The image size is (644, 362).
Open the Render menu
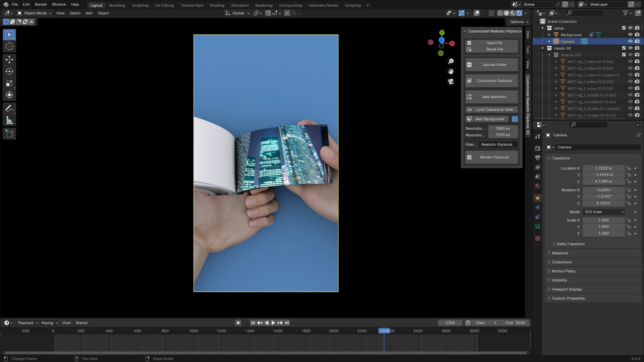point(41,4)
